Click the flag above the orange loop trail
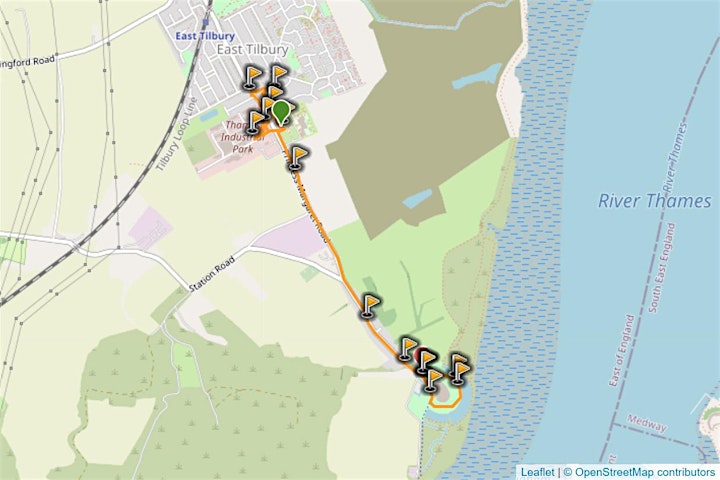This screenshot has height=480, width=720. click(433, 381)
